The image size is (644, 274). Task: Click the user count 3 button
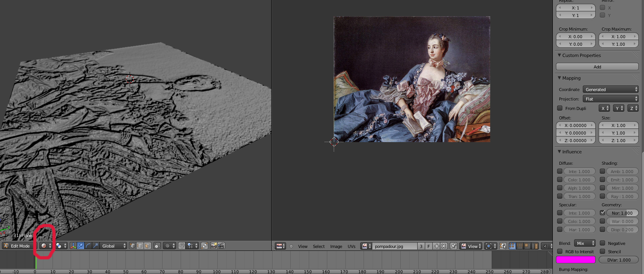(421, 246)
